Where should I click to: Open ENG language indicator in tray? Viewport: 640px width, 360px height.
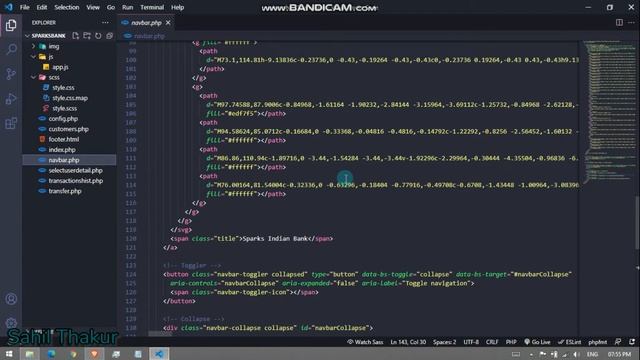[x=592, y=354]
